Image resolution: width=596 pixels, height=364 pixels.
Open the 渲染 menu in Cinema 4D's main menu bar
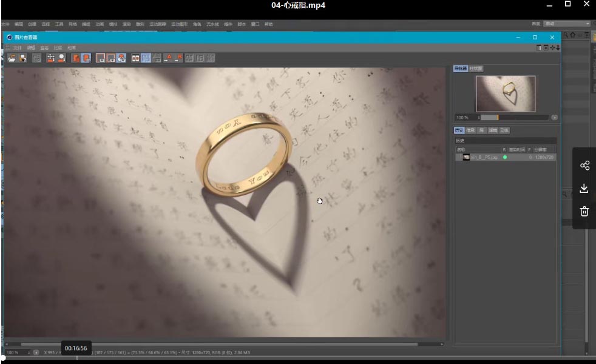coord(127,24)
